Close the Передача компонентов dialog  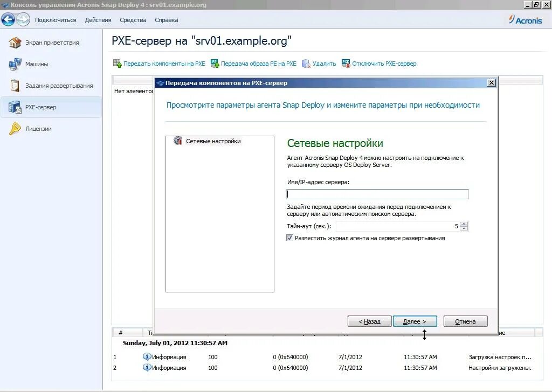point(492,82)
